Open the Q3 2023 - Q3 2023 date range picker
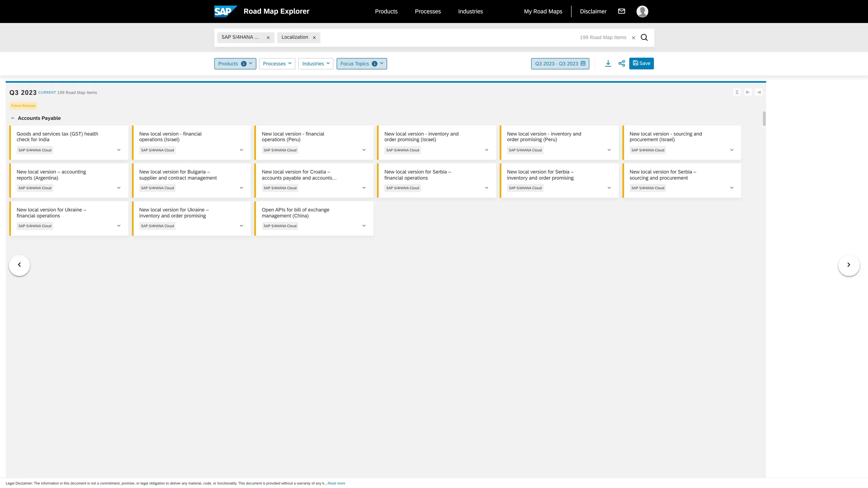Screen dimensions: 868x488 [x=560, y=64]
